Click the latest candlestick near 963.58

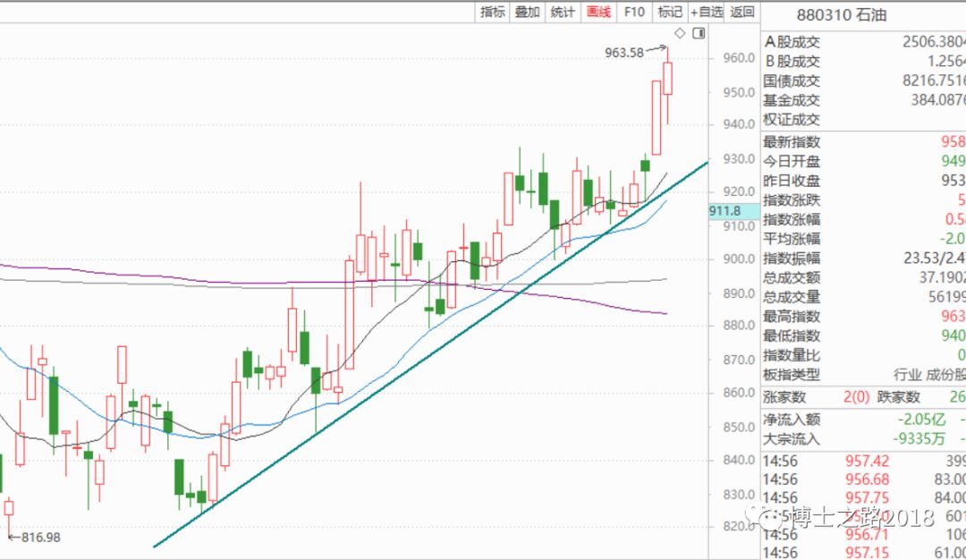[667, 78]
